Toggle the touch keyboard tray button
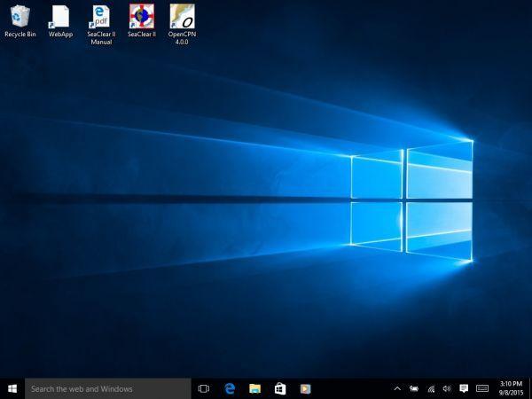Image resolution: width=532 pixels, height=399 pixels. (x=482, y=388)
